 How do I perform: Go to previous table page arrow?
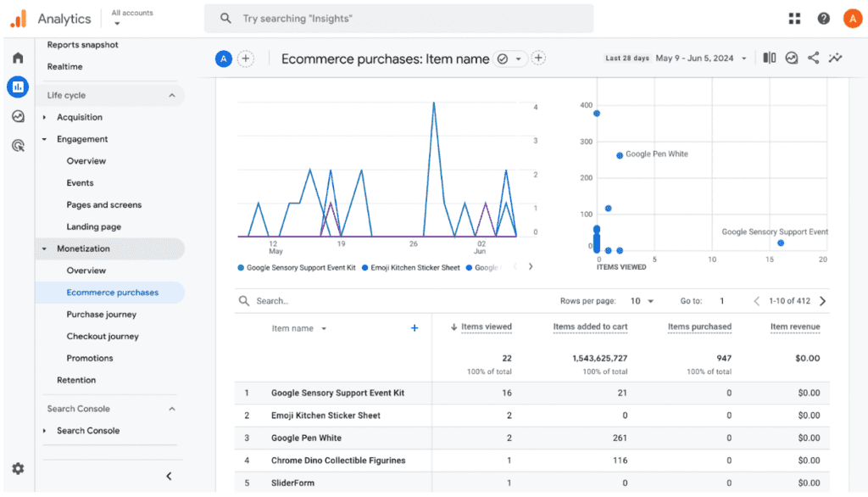point(757,301)
